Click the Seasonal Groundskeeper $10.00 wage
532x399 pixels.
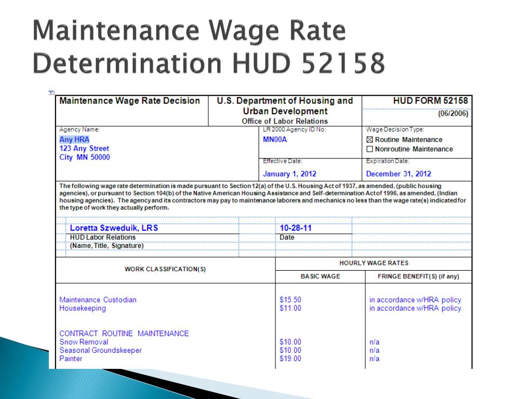point(290,350)
